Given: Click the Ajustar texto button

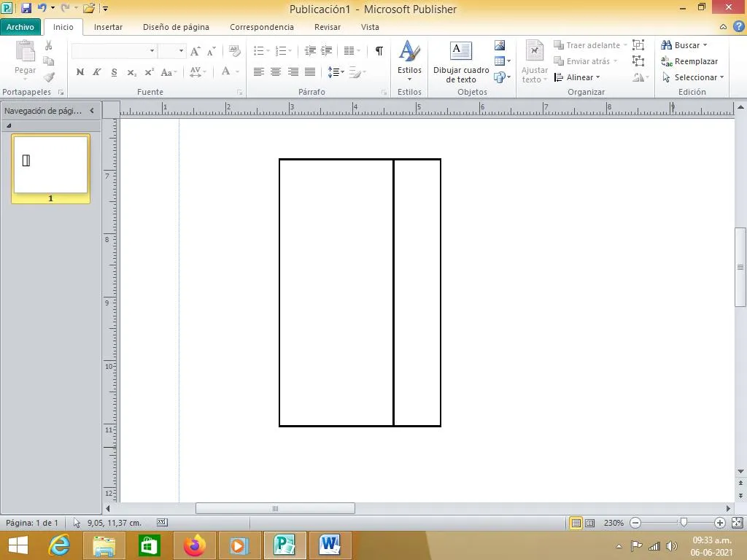Looking at the screenshot, I should pyautogui.click(x=535, y=63).
